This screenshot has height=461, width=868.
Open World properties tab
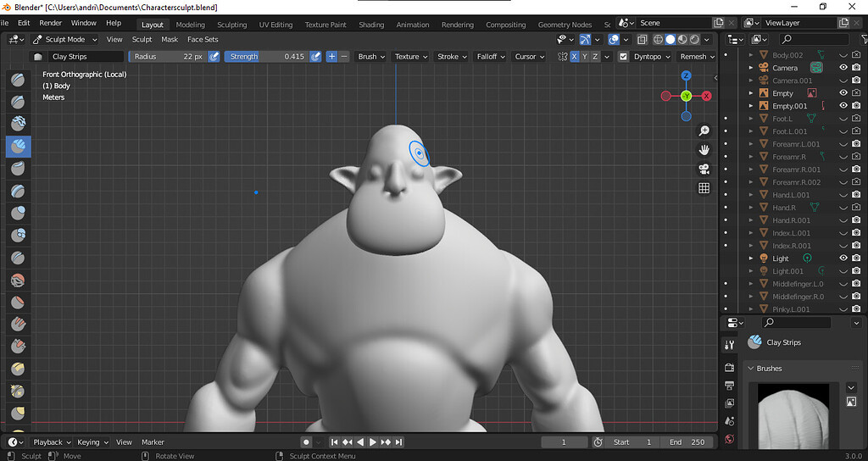[730, 440]
